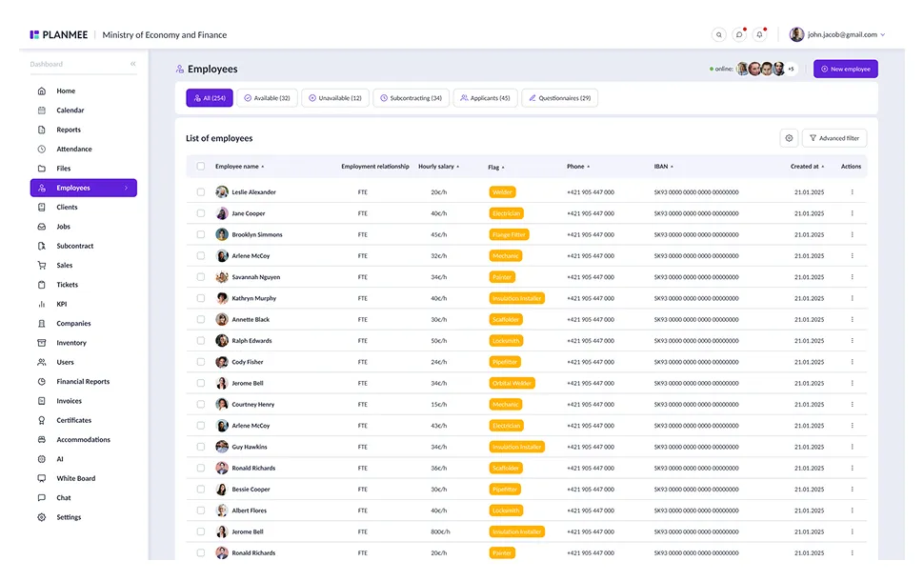Expand the john.jacob@gmail.com account dropdown
The width and height of the screenshot is (924, 581).
(x=883, y=35)
